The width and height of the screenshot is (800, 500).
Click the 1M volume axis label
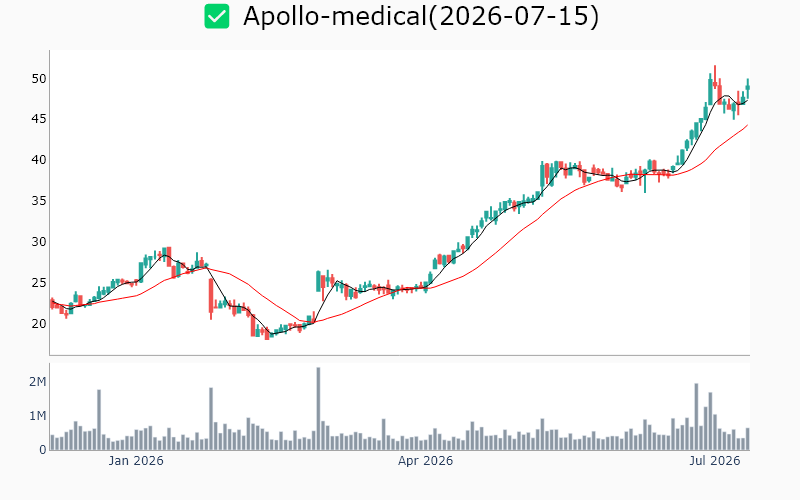[37, 416]
